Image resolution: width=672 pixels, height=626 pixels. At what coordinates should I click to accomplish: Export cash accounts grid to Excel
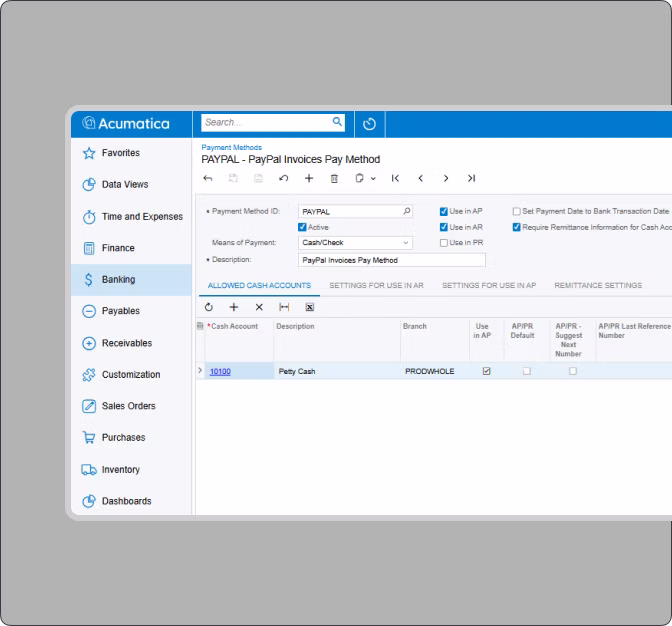pyautogui.click(x=310, y=307)
